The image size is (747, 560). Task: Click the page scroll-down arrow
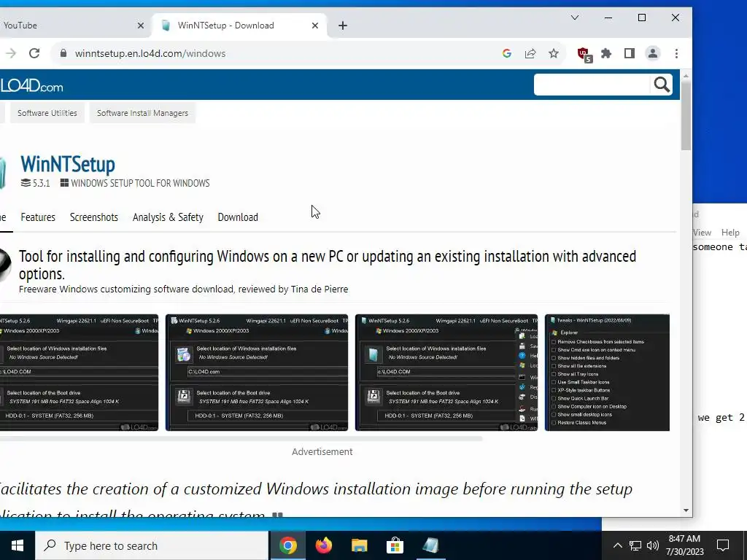coord(686,510)
